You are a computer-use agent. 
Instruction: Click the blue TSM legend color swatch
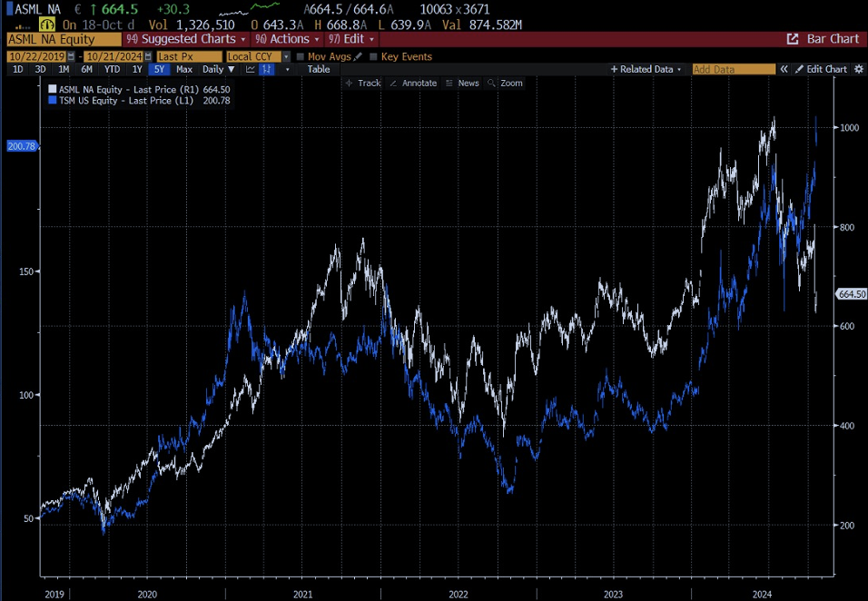53,100
